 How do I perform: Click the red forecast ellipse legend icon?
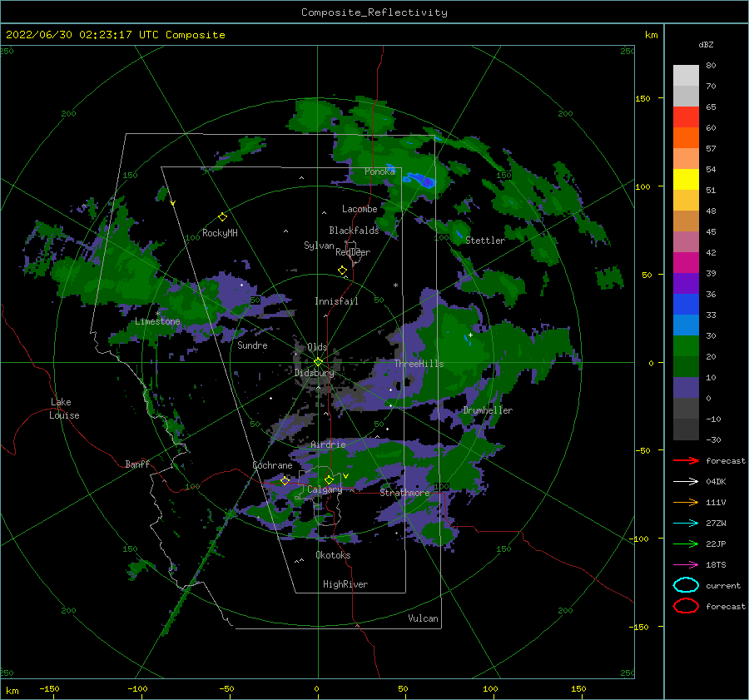pos(686,606)
